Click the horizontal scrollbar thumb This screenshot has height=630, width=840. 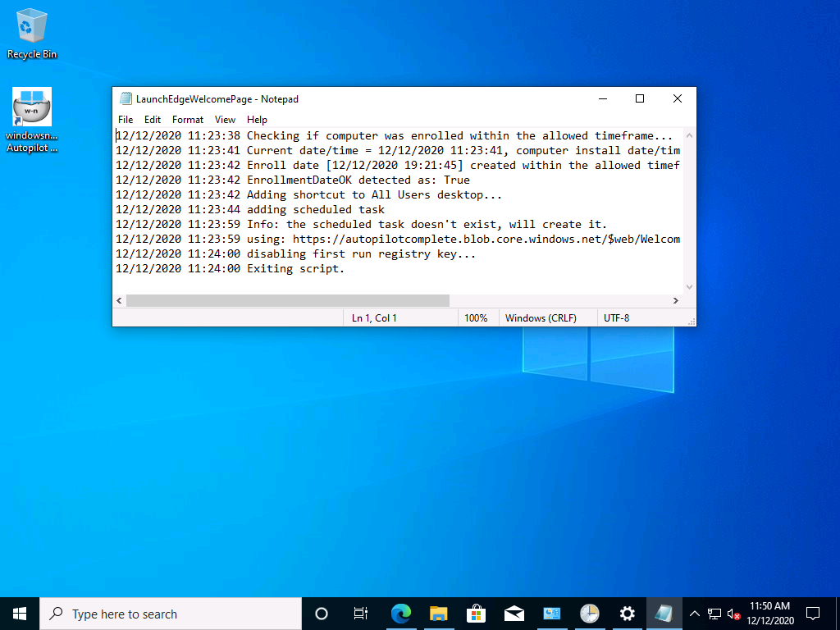point(288,300)
